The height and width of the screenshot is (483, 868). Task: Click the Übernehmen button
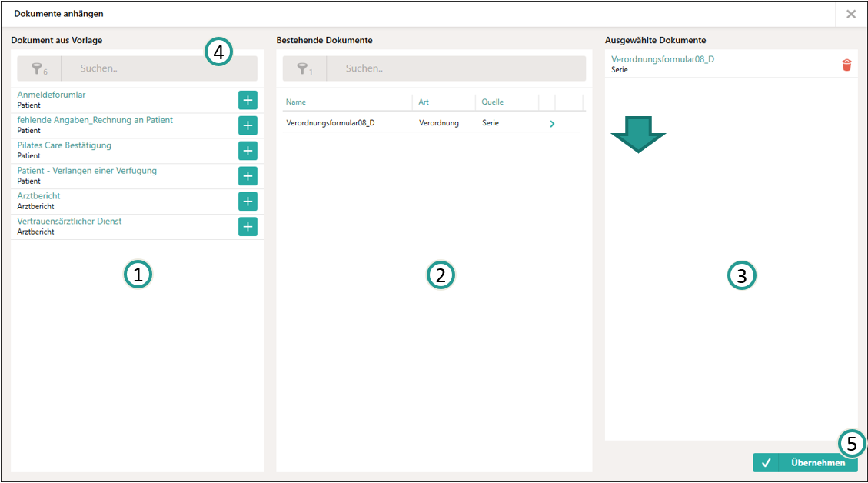point(805,462)
